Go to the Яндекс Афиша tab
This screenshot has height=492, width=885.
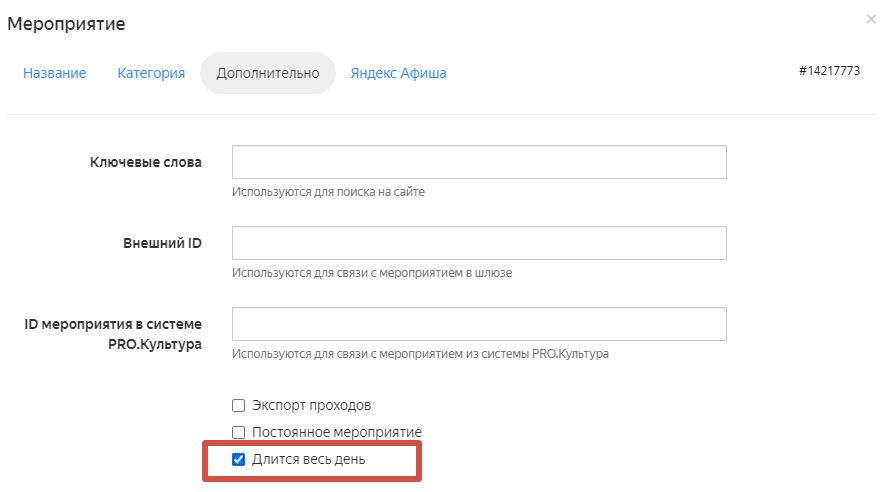398,73
